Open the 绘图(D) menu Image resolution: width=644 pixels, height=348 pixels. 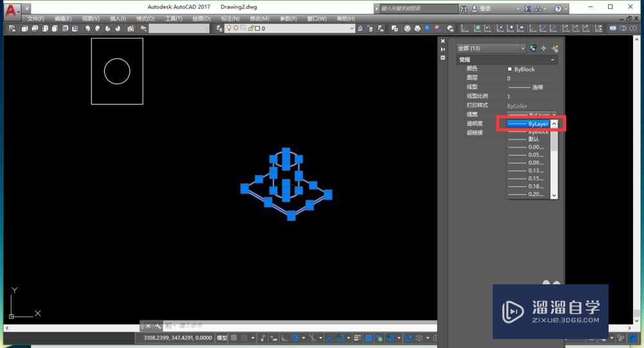tap(201, 19)
